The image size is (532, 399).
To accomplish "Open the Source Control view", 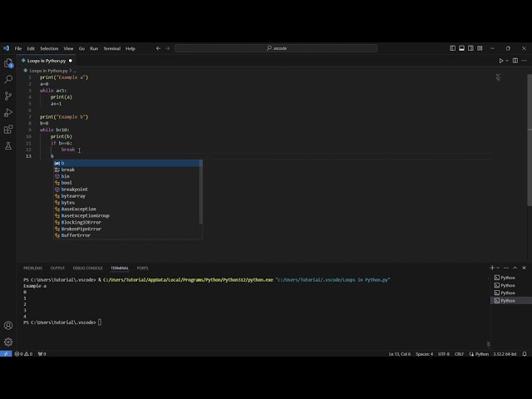I will click(x=8, y=96).
